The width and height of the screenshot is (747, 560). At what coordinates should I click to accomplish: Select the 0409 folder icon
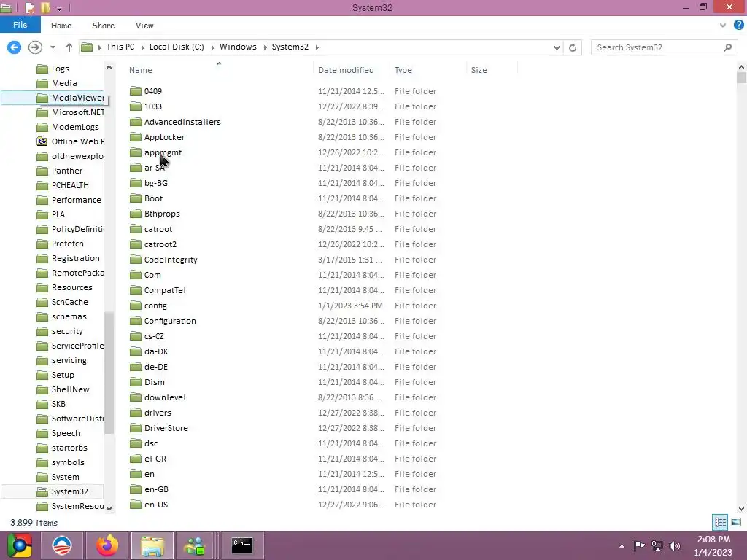pyautogui.click(x=136, y=91)
